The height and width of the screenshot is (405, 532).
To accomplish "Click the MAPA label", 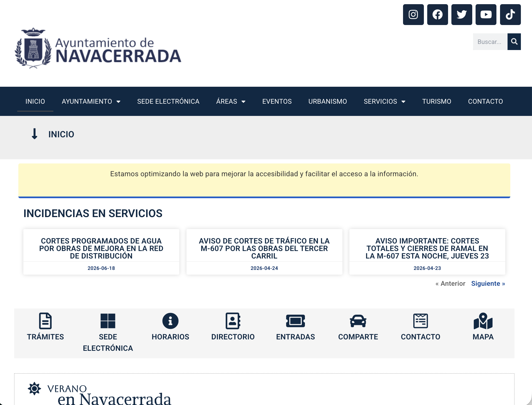I will pos(483,337).
